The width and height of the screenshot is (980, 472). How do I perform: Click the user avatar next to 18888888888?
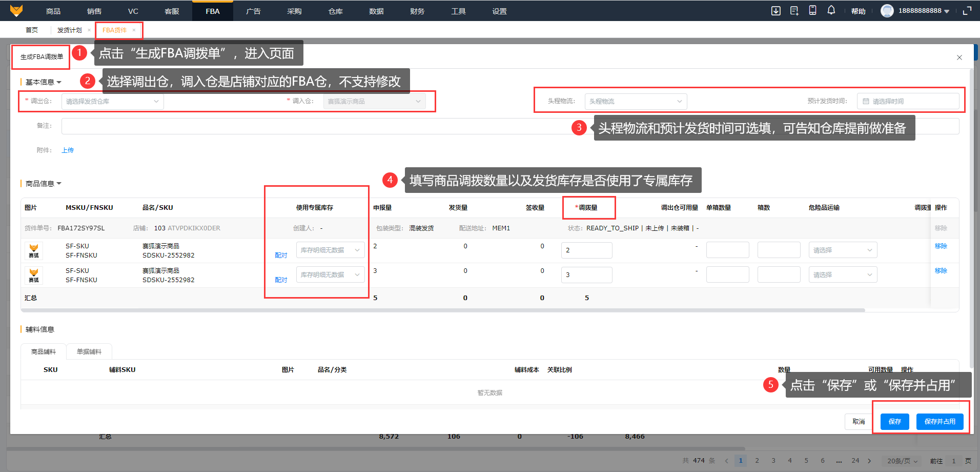(887, 11)
